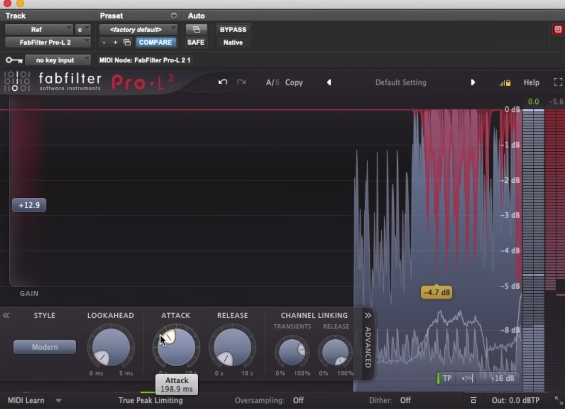This screenshot has width=565, height=409.
Task: Click the previous preset minus button
Action: coord(104,43)
